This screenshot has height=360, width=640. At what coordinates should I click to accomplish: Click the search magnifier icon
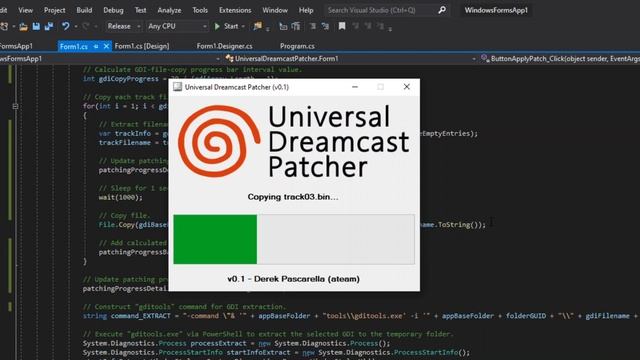pyautogui.click(x=442, y=10)
